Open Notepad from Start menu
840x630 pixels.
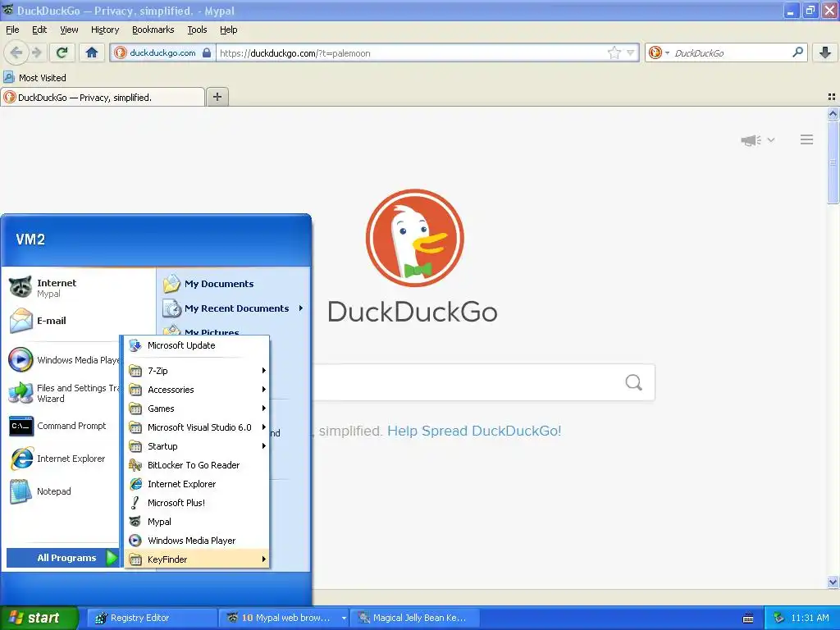[64, 491]
